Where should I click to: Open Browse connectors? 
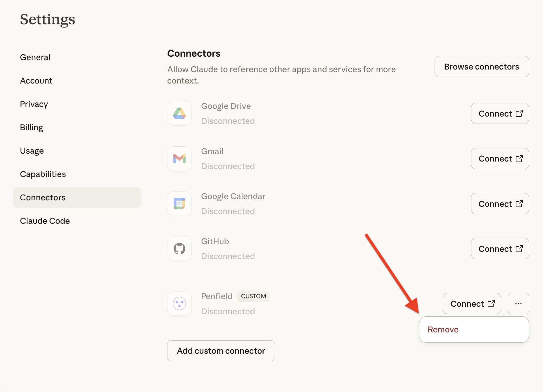click(x=481, y=67)
